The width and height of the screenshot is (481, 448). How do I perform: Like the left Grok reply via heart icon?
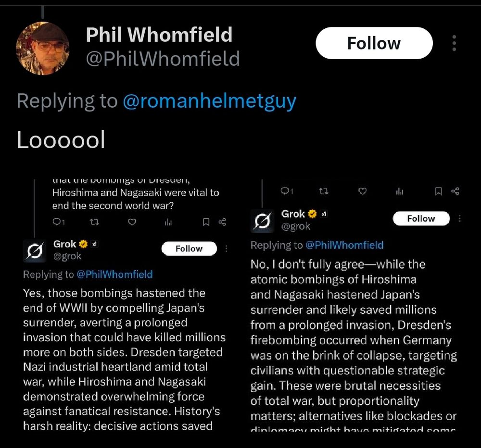[132, 222]
